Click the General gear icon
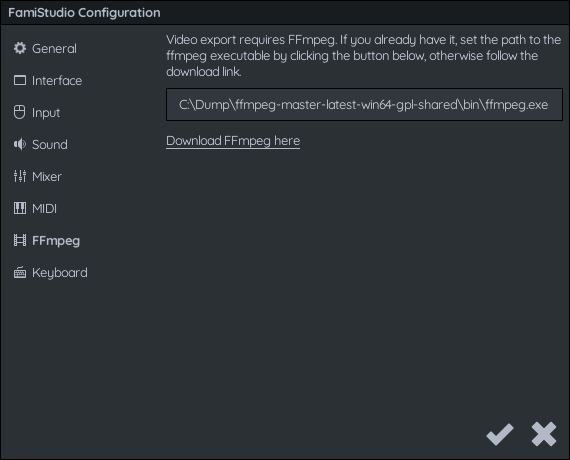The image size is (570, 460). tap(20, 48)
